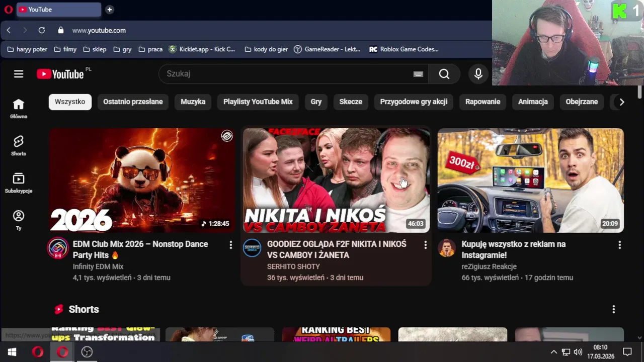This screenshot has height=362, width=644.
Task: Open the sklep bookmark folder
Action: (x=95, y=49)
